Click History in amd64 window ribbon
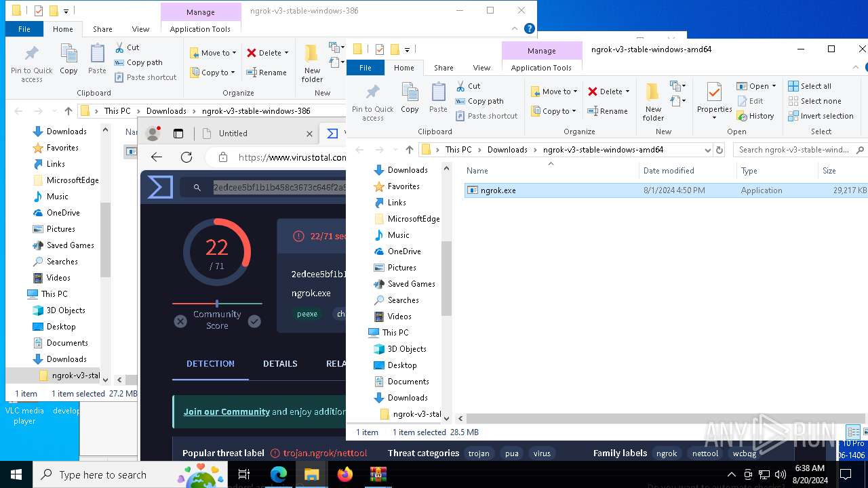The image size is (868, 488). [x=755, y=116]
